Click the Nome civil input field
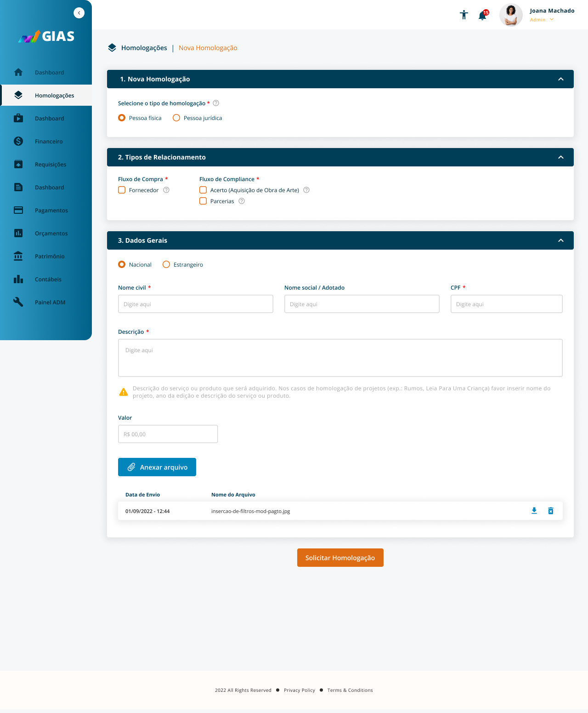 pyautogui.click(x=196, y=304)
